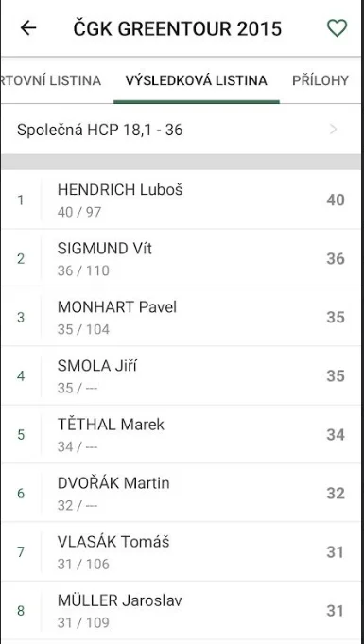The width and height of the screenshot is (364, 644).
Task: Click rank number 2 beside SIGMUND
Action: tap(21, 259)
